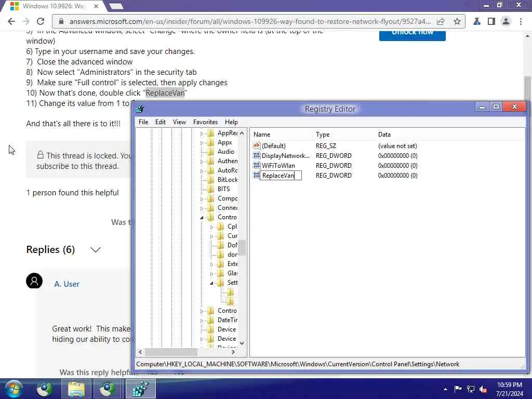Image resolution: width=532 pixels, height=399 pixels.
Task: Select the DisplayNetwork... DWORD value
Action: coord(285,155)
